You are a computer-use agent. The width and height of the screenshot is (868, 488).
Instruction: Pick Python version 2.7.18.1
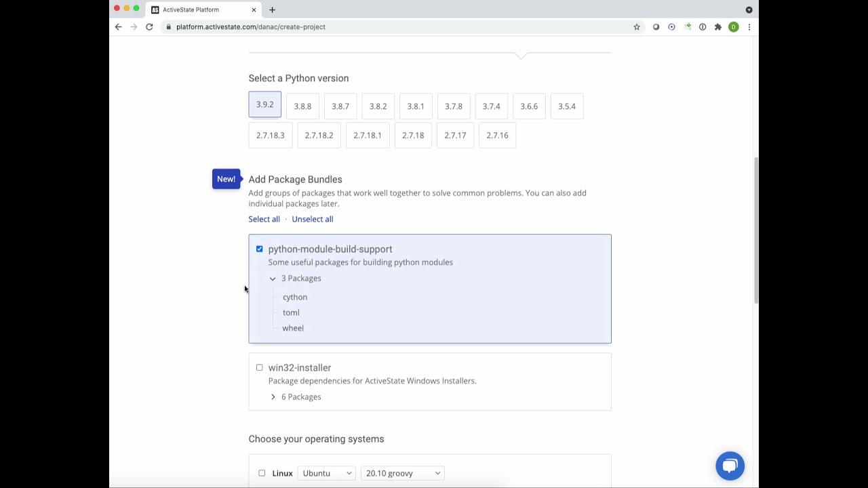368,136
